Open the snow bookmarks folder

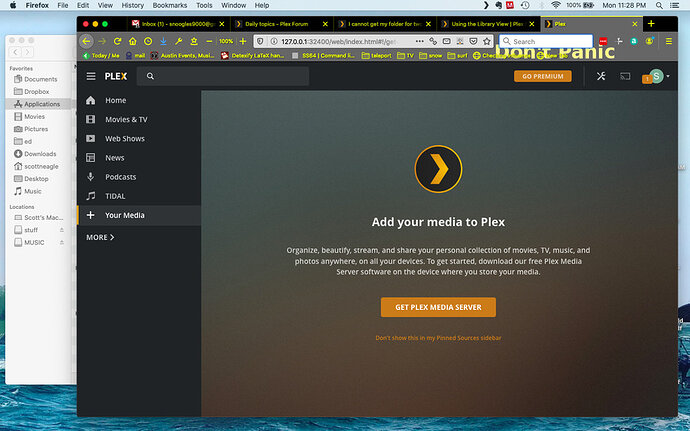point(431,55)
